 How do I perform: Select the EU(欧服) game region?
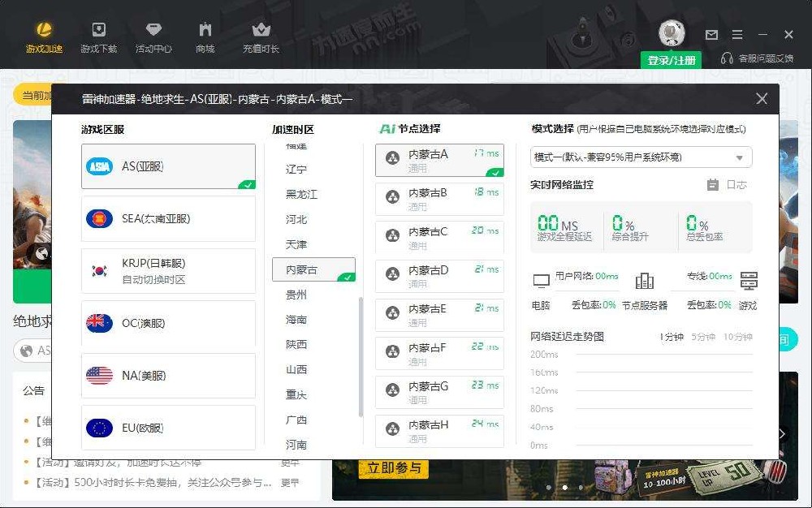pyautogui.click(x=168, y=428)
